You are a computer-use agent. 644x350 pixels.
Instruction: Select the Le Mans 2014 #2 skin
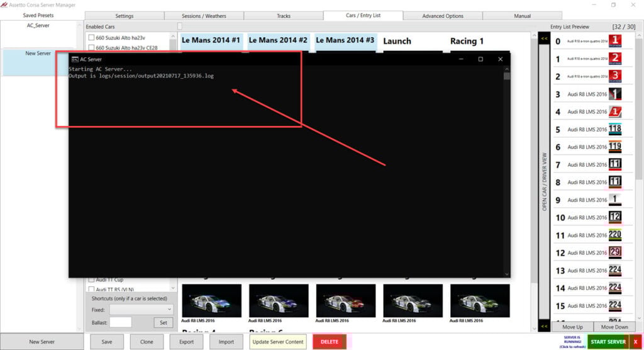(278, 40)
